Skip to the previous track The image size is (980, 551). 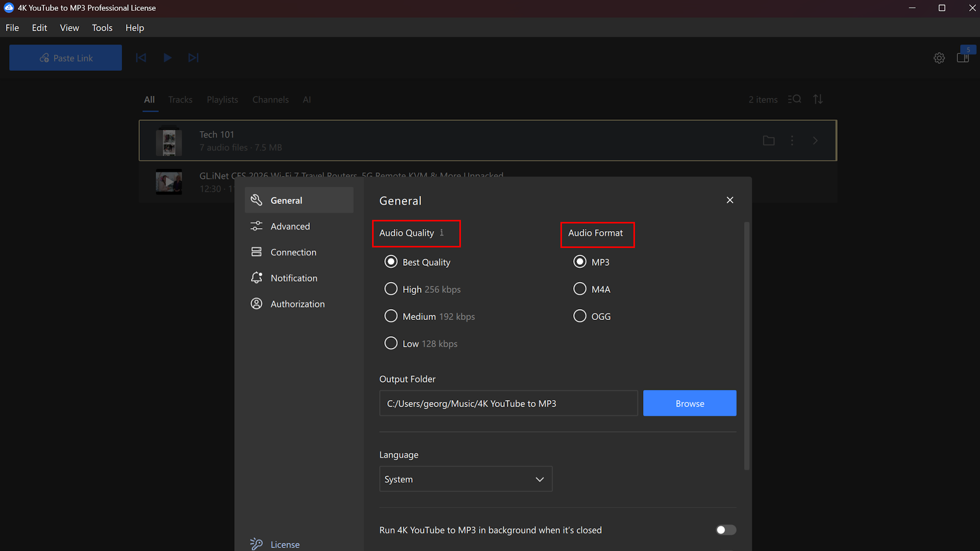141,58
